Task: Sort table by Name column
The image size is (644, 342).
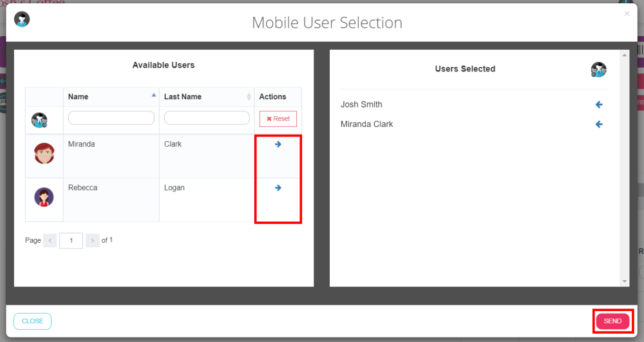Action: (x=111, y=97)
